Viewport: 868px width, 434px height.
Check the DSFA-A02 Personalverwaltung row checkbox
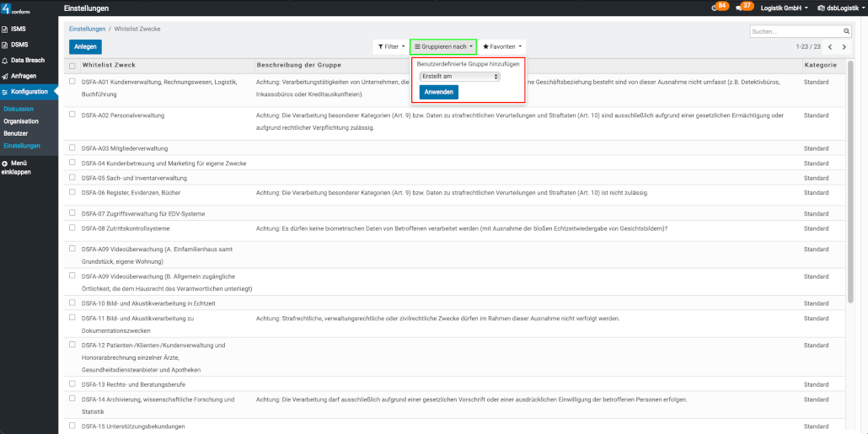click(x=72, y=113)
